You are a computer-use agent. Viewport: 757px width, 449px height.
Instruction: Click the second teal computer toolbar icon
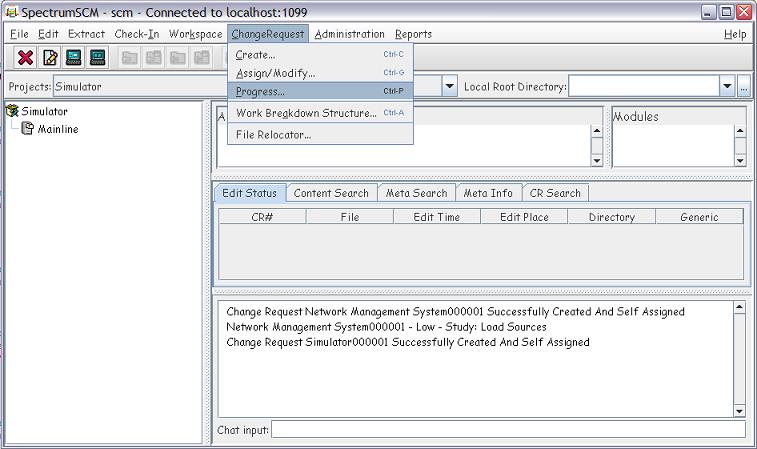(x=98, y=57)
